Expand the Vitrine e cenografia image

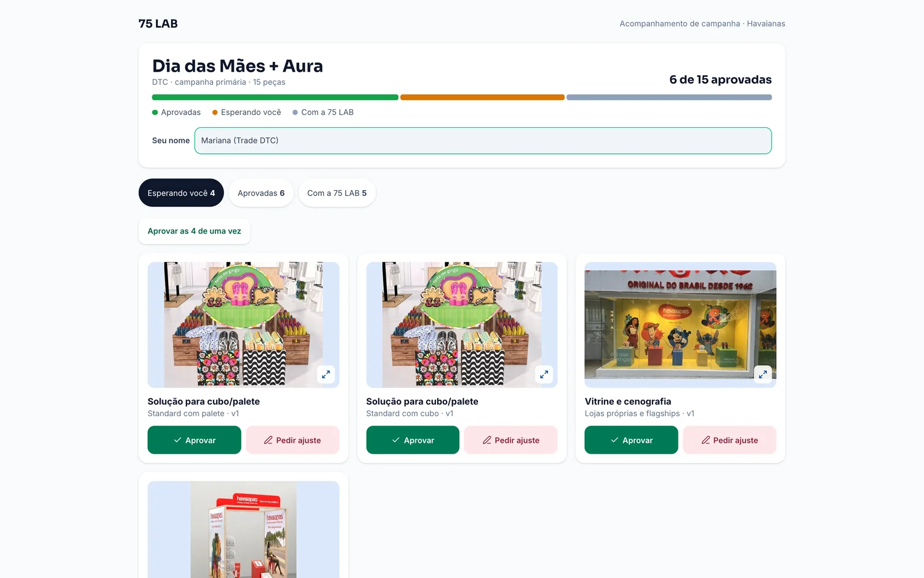(x=763, y=374)
